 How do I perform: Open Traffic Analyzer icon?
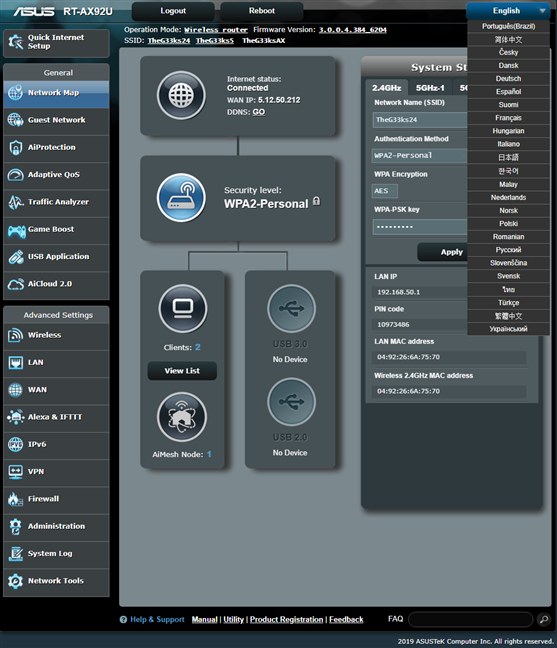tap(15, 202)
